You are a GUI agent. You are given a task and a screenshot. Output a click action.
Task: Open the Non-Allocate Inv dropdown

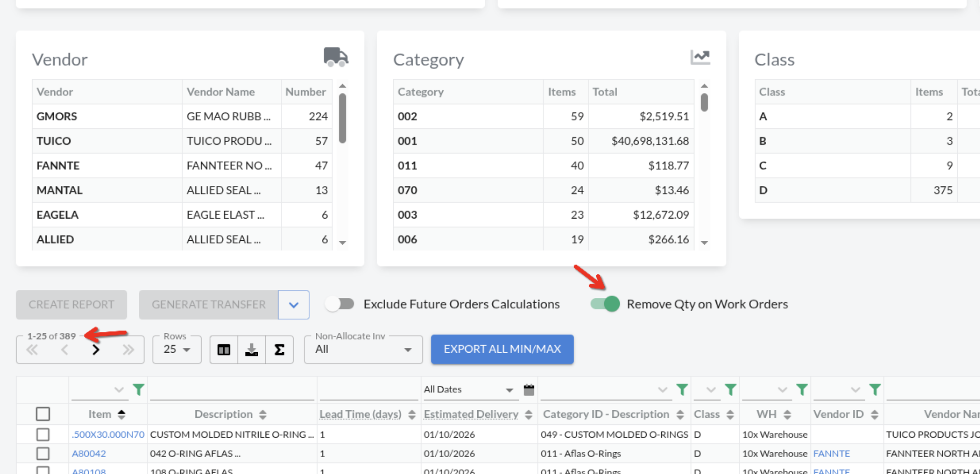tap(363, 350)
